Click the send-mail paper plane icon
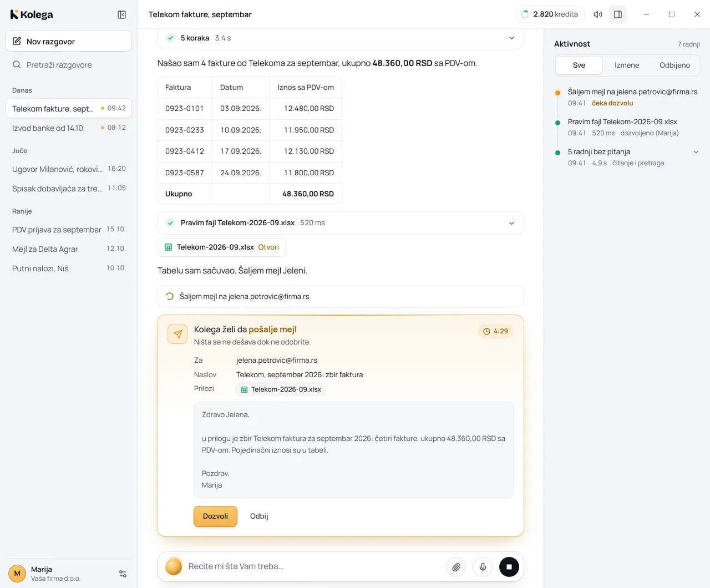This screenshot has height=588, width=710. (177, 334)
